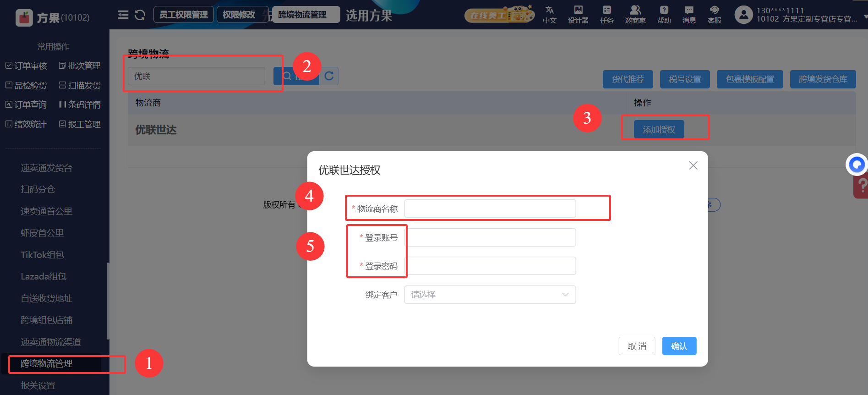Click the 优联世达授权 dialog title
868x395 pixels.
349,170
